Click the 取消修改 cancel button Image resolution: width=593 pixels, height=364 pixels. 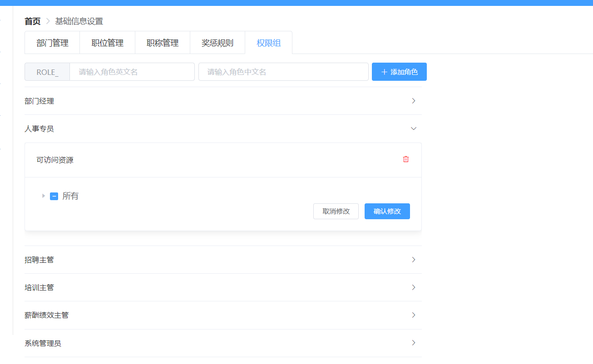coord(336,211)
